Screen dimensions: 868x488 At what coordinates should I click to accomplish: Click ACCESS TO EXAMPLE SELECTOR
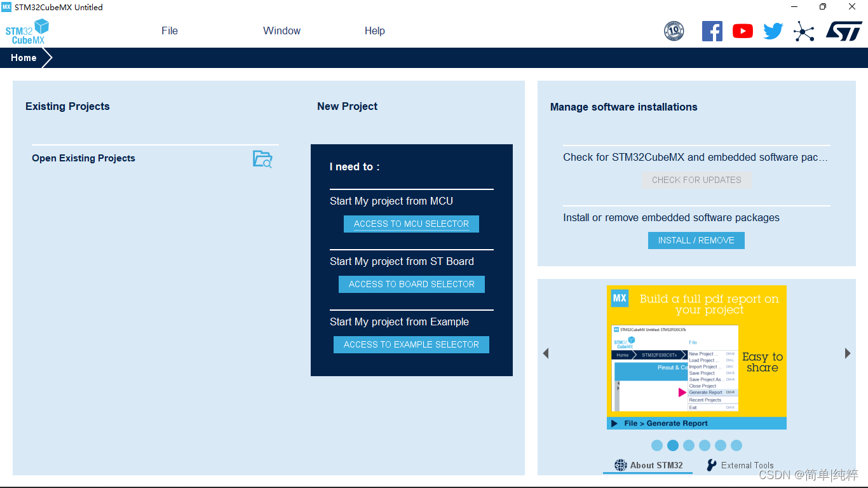(411, 344)
